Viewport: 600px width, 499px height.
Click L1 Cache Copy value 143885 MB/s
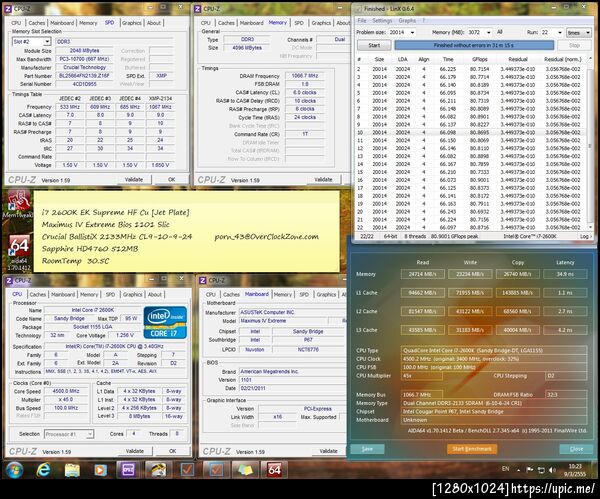tap(518, 293)
